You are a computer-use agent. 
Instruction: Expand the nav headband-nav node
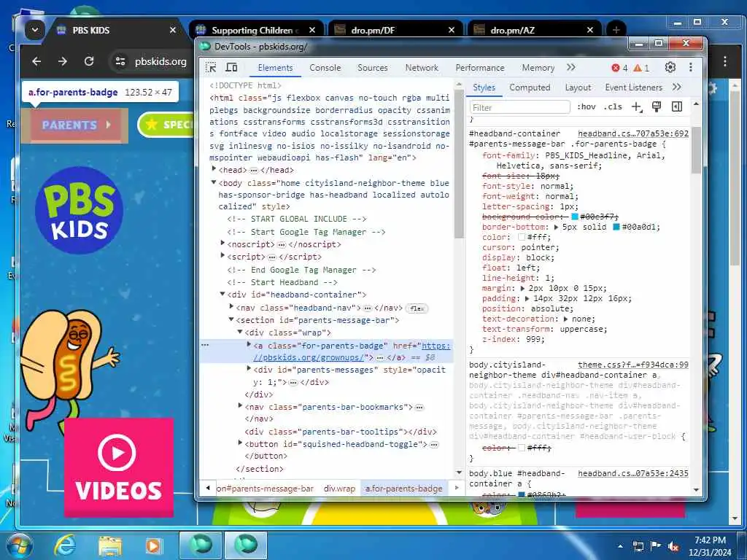231,307
